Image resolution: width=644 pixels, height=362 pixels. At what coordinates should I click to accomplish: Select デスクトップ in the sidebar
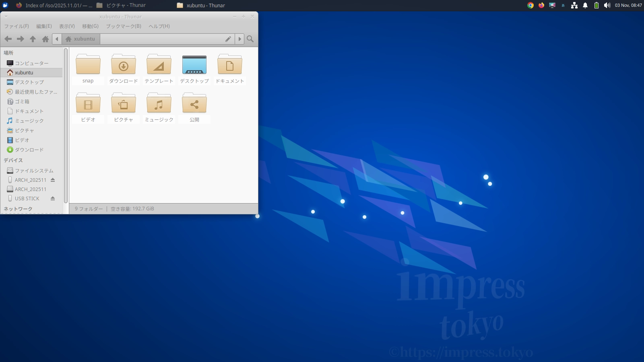tap(31, 82)
